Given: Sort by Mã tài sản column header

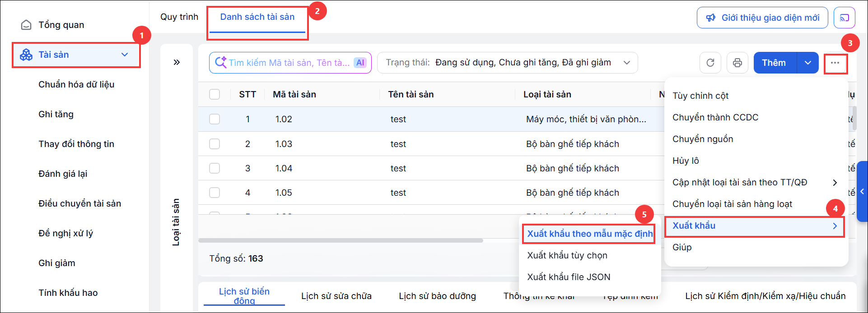Looking at the screenshot, I should pos(294,94).
